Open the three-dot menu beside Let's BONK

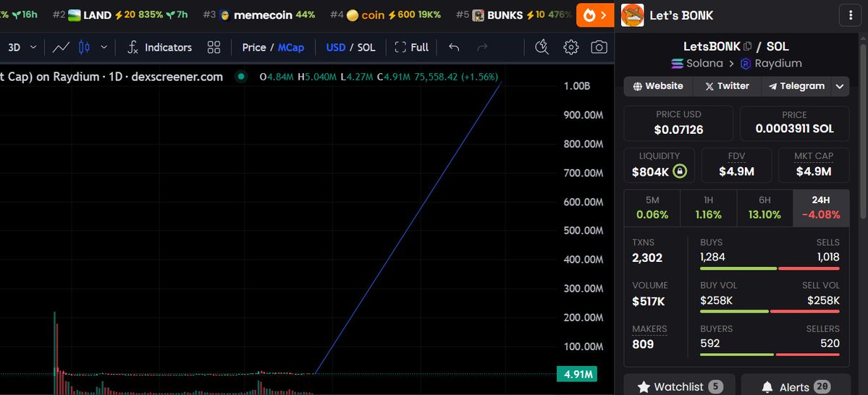pos(851,15)
